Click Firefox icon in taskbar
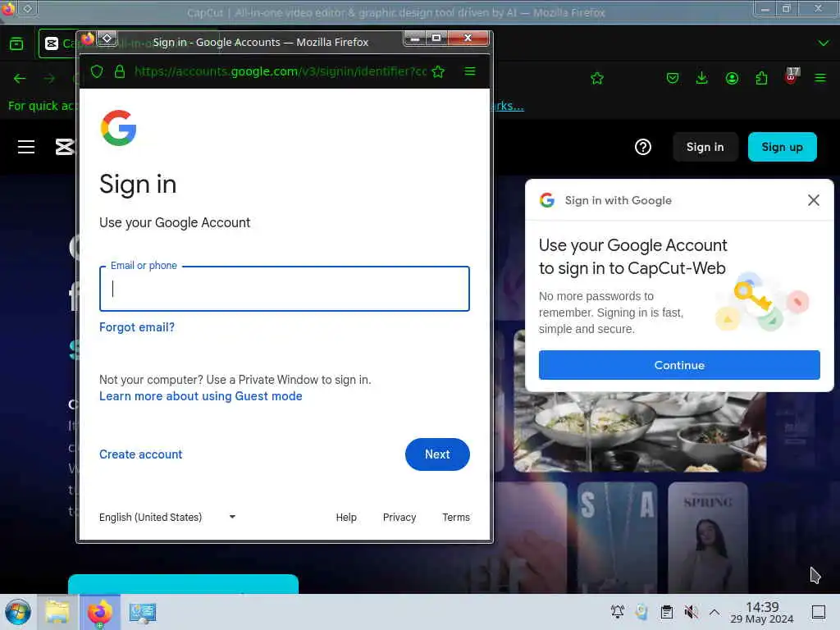840x630 pixels. click(99, 612)
